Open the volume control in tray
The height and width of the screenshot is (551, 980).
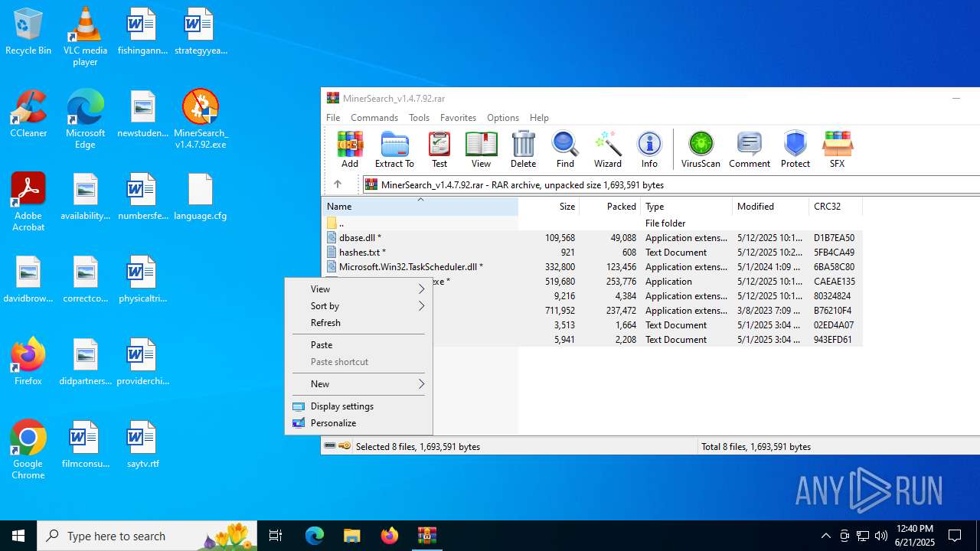tap(881, 536)
